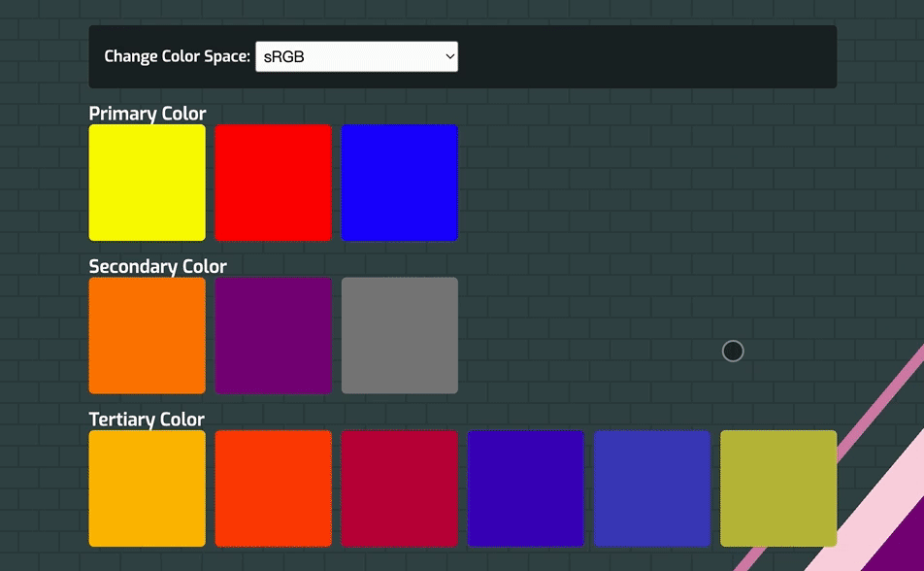Click the Primary Color heading
This screenshot has width=924, height=571.
pos(148,114)
